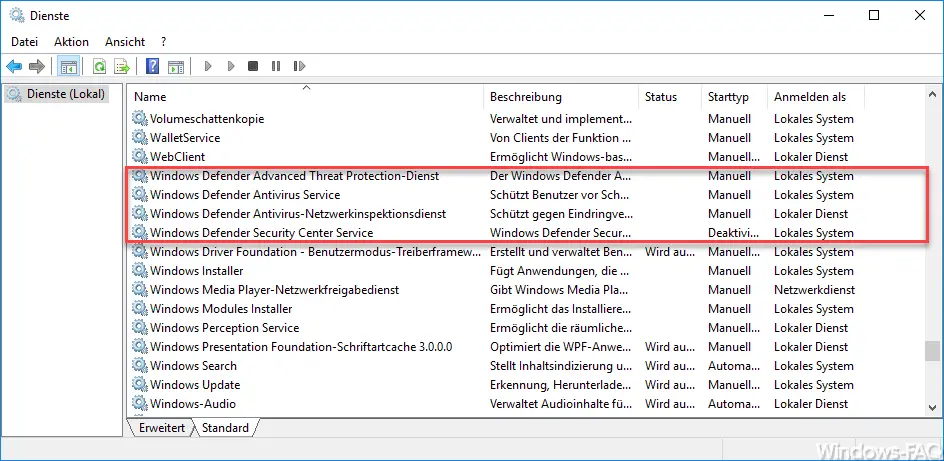Viewport: 944px width, 461px height.
Task: Click Deaktivi... start type of Security Center
Action: point(734,233)
